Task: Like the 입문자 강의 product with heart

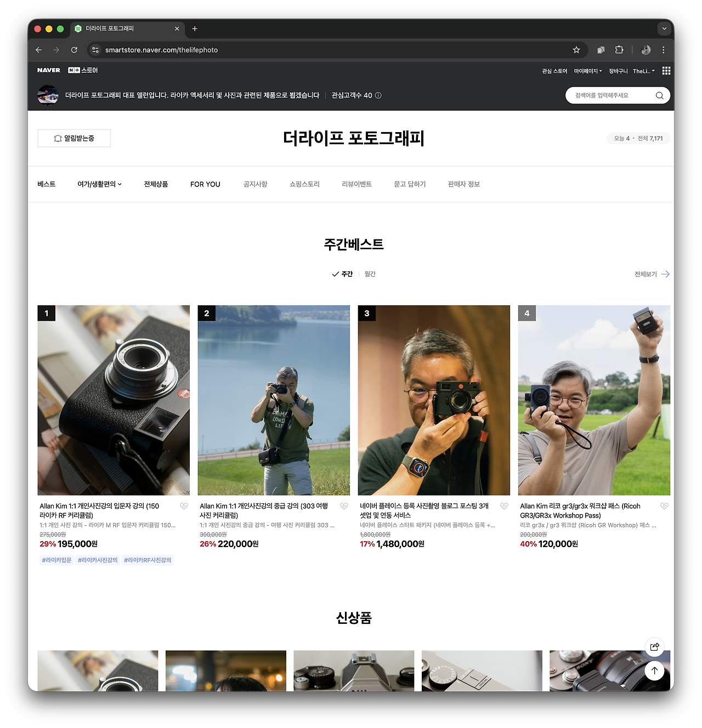Action: (184, 506)
